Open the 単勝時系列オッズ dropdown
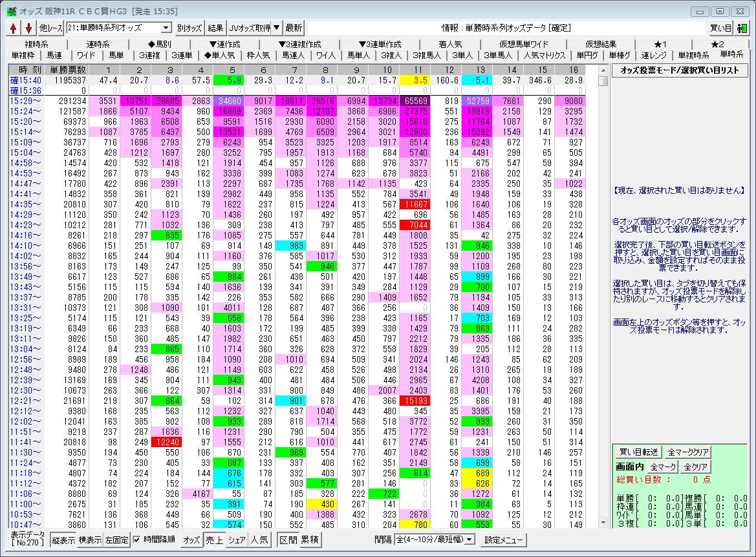Viewport: 756px width, 557px height. point(166,28)
